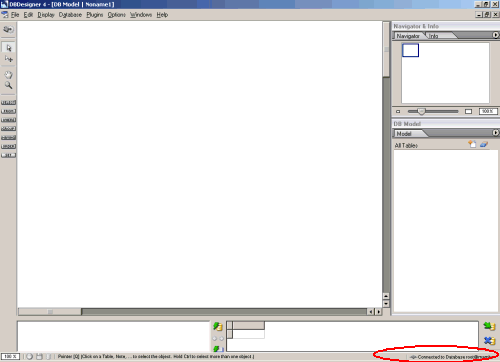This screenshot has height=362, width=500.
Task: Click the GROUP SQL clause button
Action: 8,129
